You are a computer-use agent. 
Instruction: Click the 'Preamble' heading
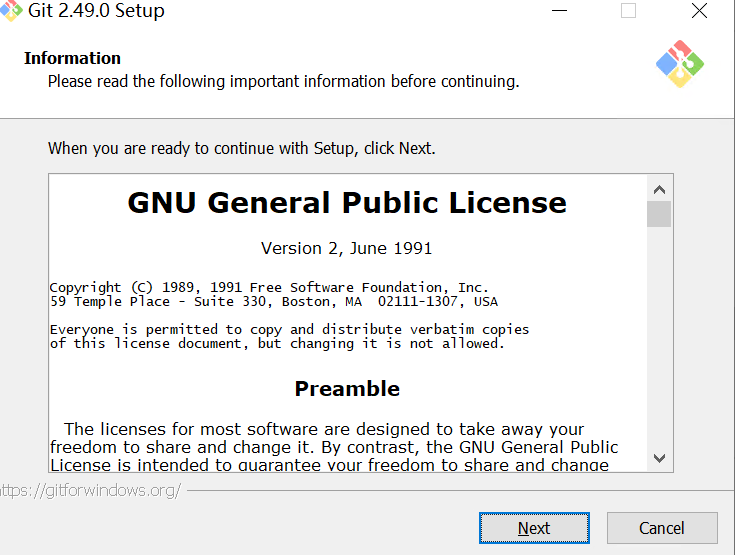coord(347,389)
